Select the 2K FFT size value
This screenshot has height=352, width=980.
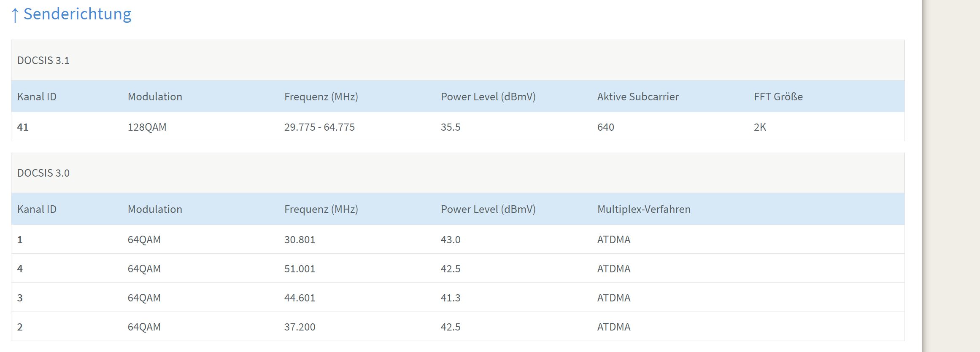pyautogui.click(x=760, y=127)
